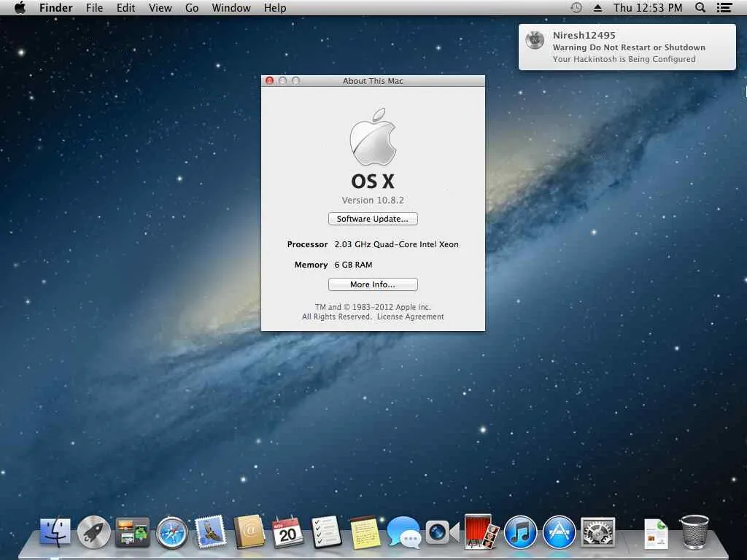Open the Finder menu
The height and width of the screenshot is (560, 747).
(x=55, y=7)
